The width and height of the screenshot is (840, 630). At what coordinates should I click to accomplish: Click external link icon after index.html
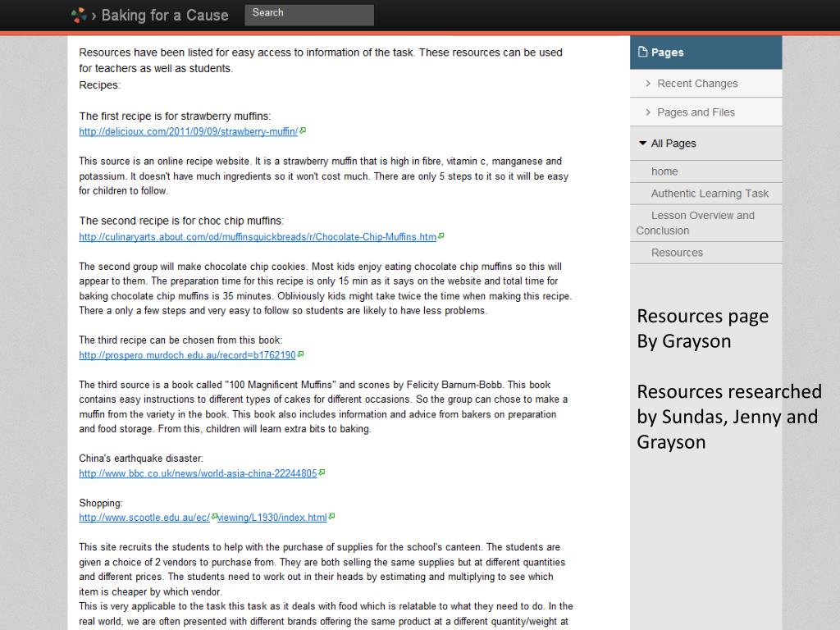click(331, 517)
